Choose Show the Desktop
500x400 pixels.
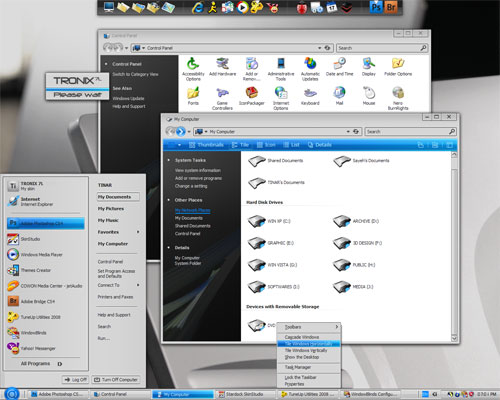click(x=309, y=357)
